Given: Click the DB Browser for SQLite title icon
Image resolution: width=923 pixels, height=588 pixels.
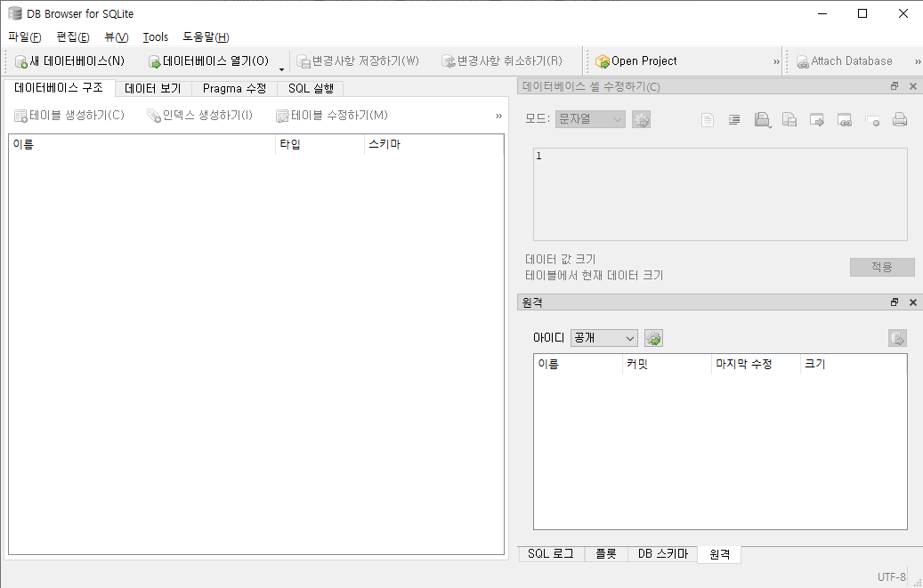Looking at the screenshot, I should click(x=15, y=13).
